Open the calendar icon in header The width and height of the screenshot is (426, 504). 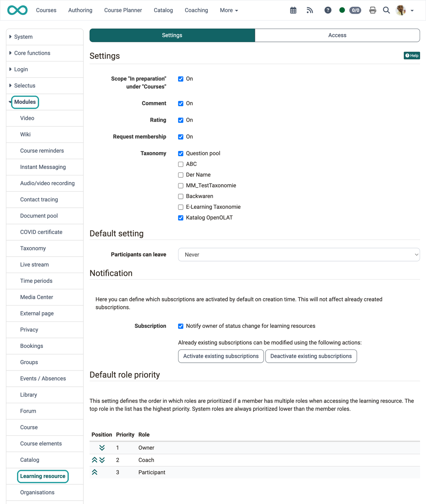[293, 10]
